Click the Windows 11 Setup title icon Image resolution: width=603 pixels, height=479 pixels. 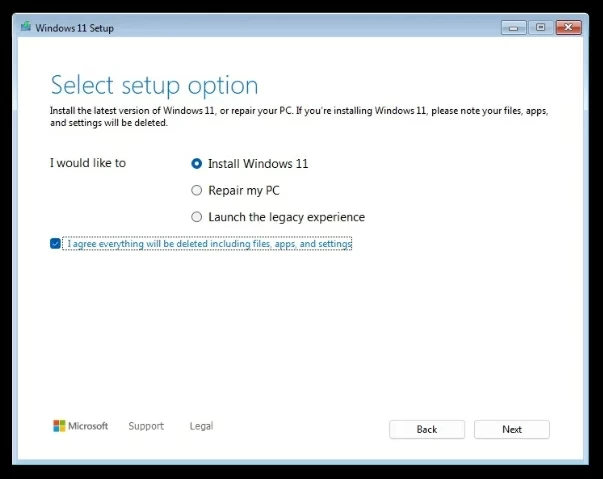coord(25,28)
